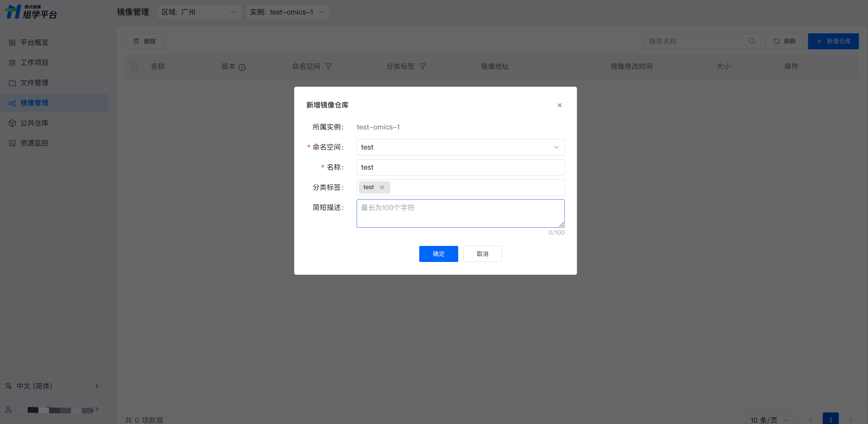
Task: Open the 10 条/页 page size dropdown
Action: point(770,420)
